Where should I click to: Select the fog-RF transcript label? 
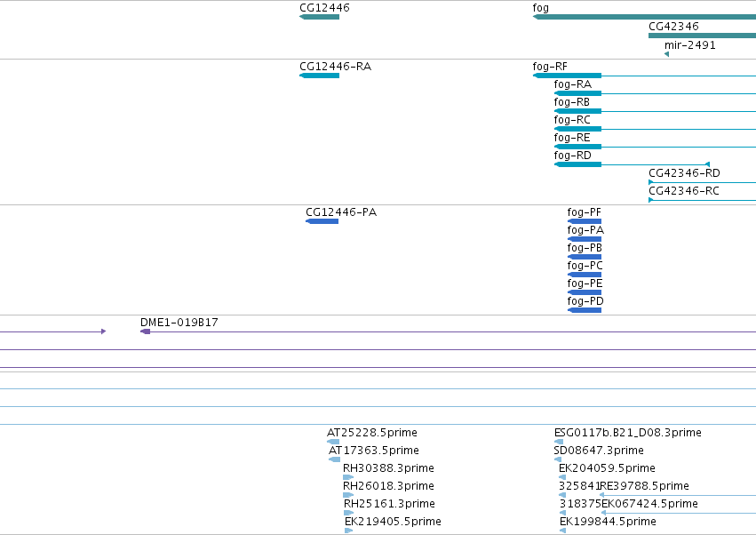[x=550, y=67]
